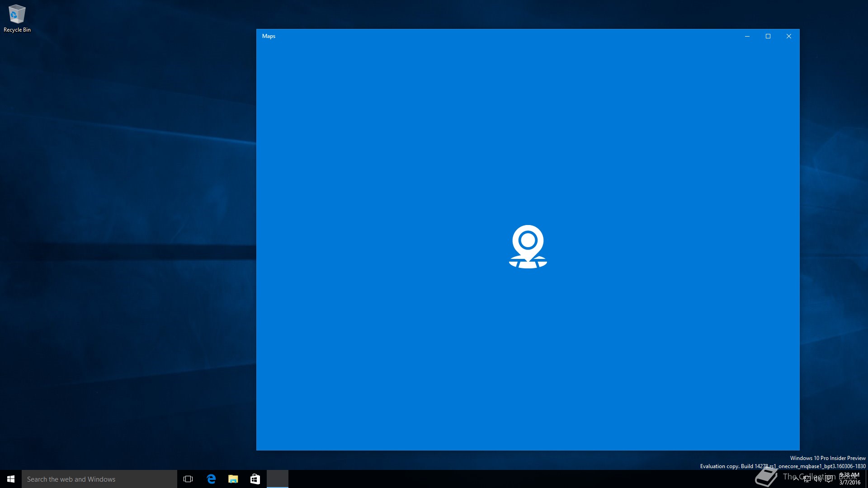Open the network status tray icon
This screenshot has height=488, width=868.
807,479
